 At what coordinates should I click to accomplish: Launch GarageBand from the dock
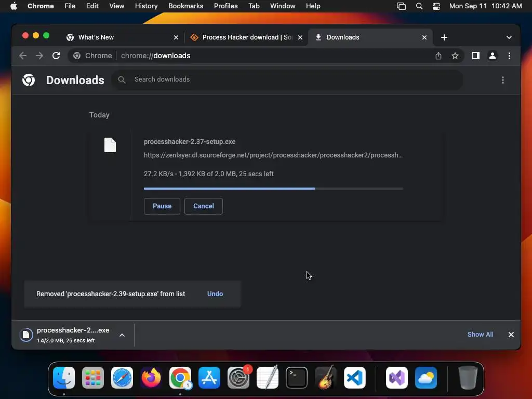(x=326, y=378)
